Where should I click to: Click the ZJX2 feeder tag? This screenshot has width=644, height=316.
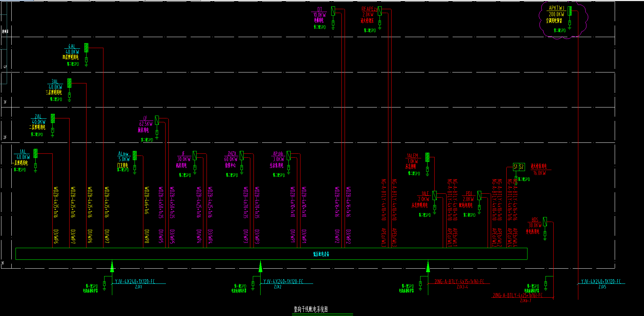click(x=278, y=287)
